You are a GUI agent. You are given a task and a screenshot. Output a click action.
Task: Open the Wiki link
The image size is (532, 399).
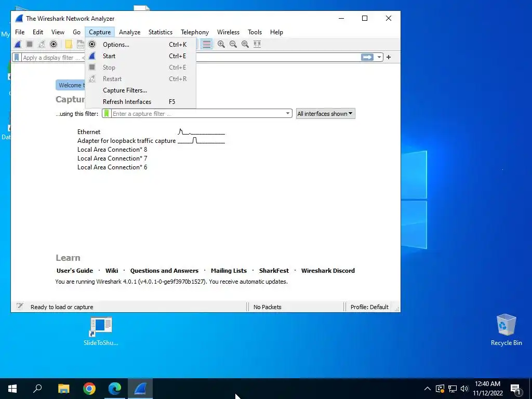pyautogui.click(x=112, y=270)
